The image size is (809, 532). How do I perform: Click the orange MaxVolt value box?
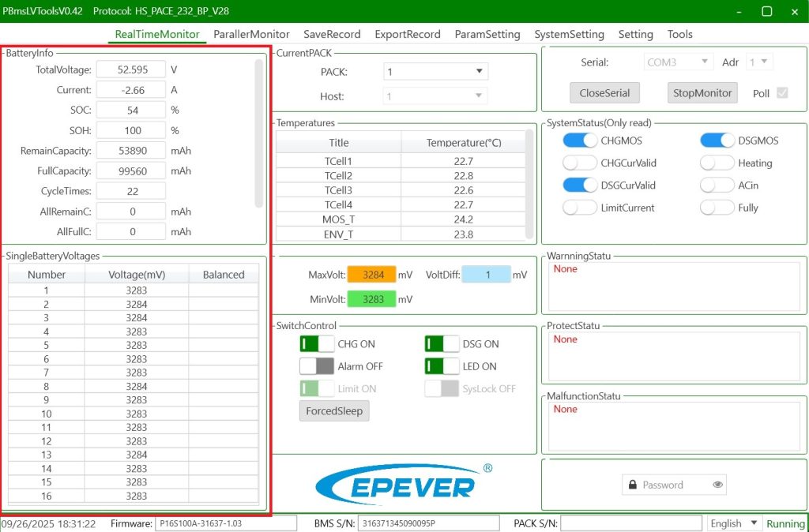373,275
